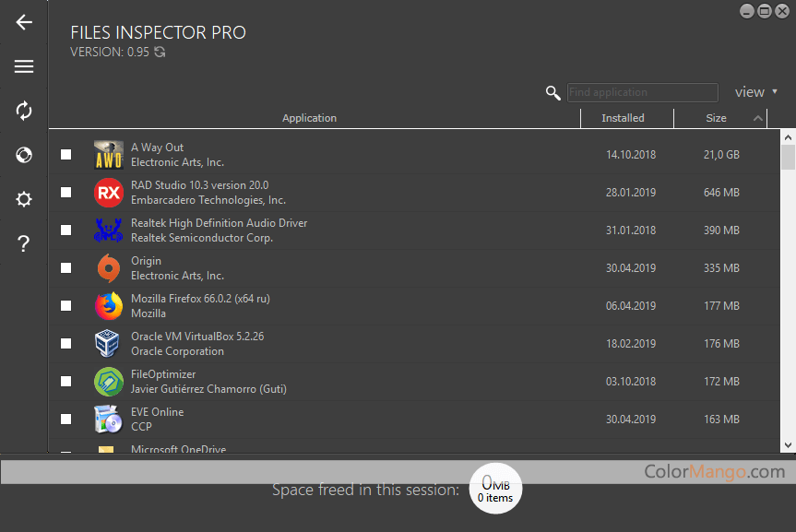Click the globe icon in sidebar

(x=24, y=155)
